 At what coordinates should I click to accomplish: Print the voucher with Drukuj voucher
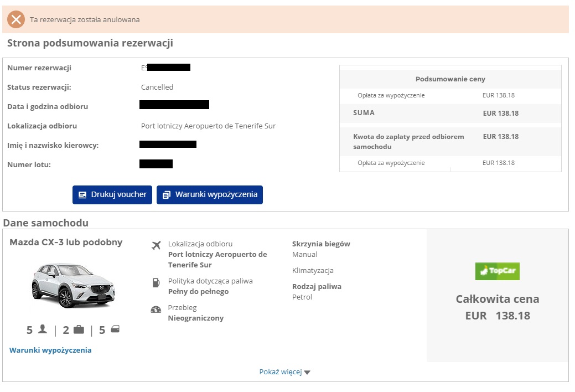click(x=112, y=195)
